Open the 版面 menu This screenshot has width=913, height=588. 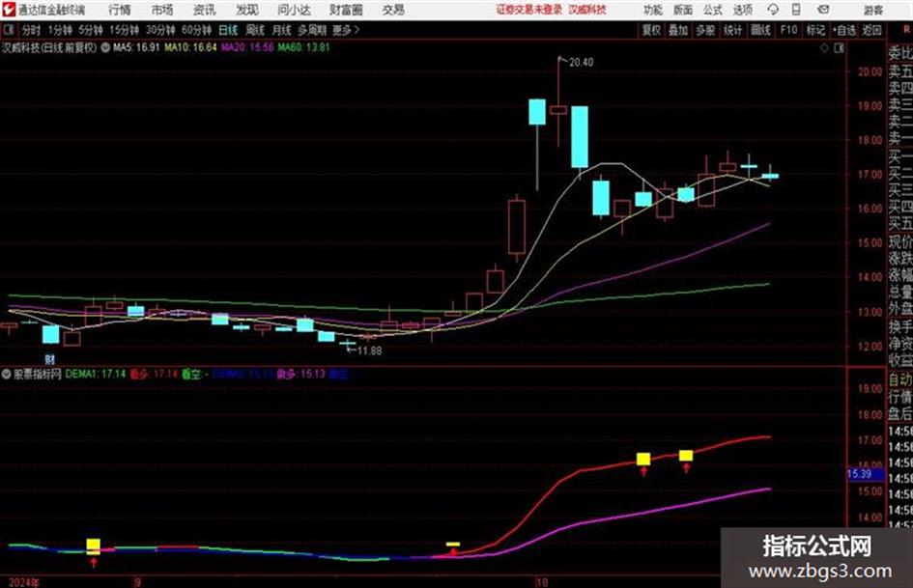click(x=683, y=10)
